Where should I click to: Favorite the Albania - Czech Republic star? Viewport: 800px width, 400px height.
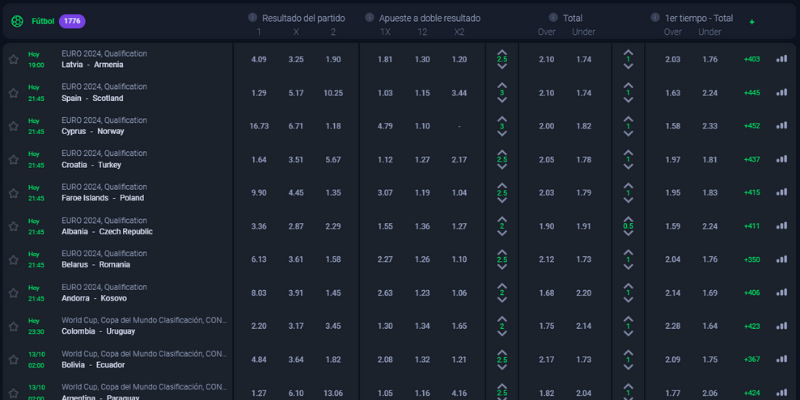[14, 226]
